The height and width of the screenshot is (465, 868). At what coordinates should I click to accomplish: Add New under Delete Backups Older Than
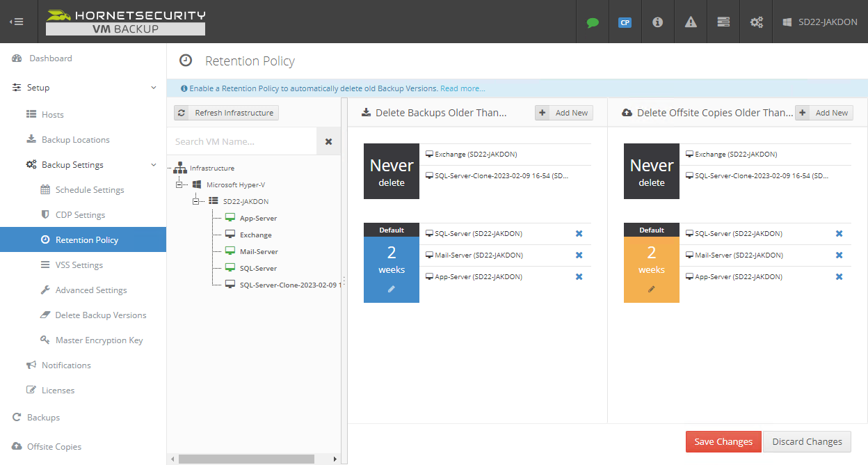tap(564, 113)
